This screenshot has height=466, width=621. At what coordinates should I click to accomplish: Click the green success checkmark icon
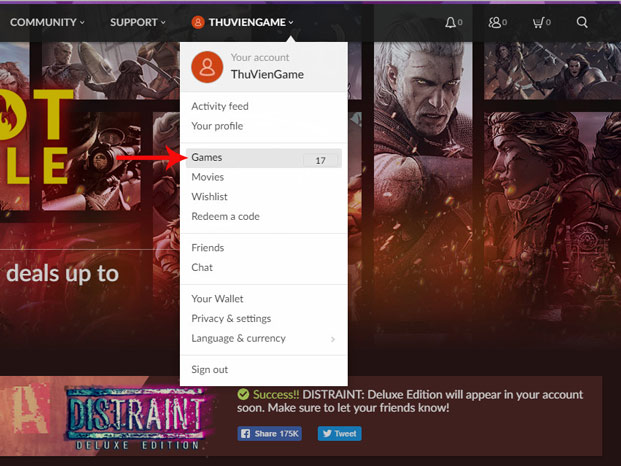(x=244, y=394)
